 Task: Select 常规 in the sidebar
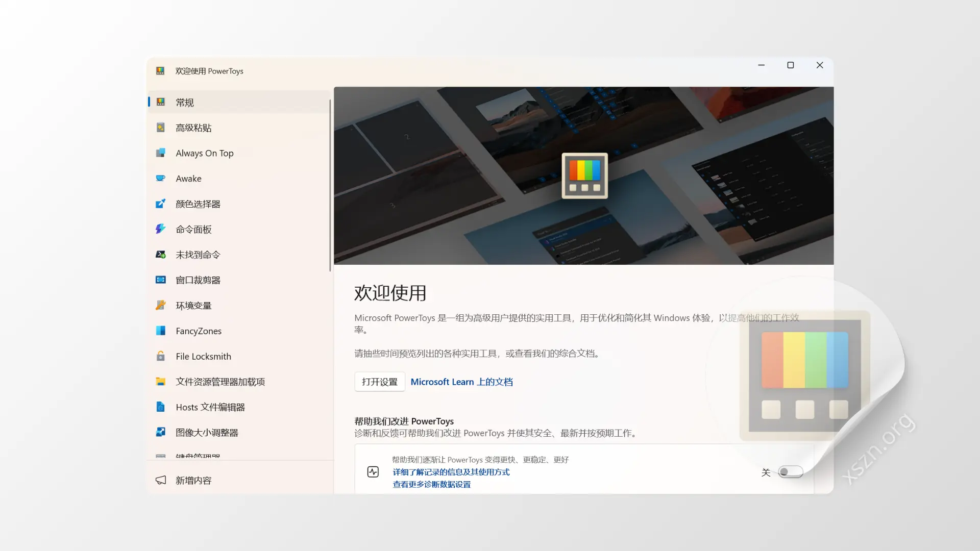click(x=185, y=102)
